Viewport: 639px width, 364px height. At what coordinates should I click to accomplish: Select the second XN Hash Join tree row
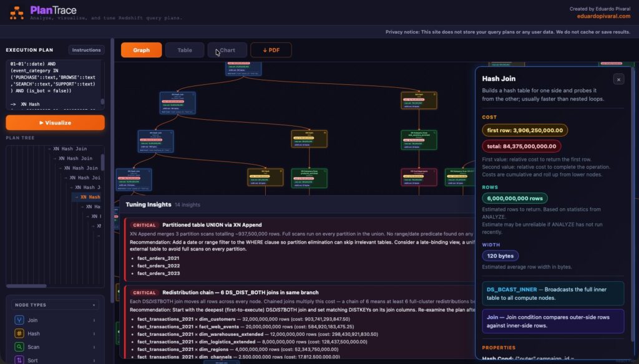pos(75,158)
